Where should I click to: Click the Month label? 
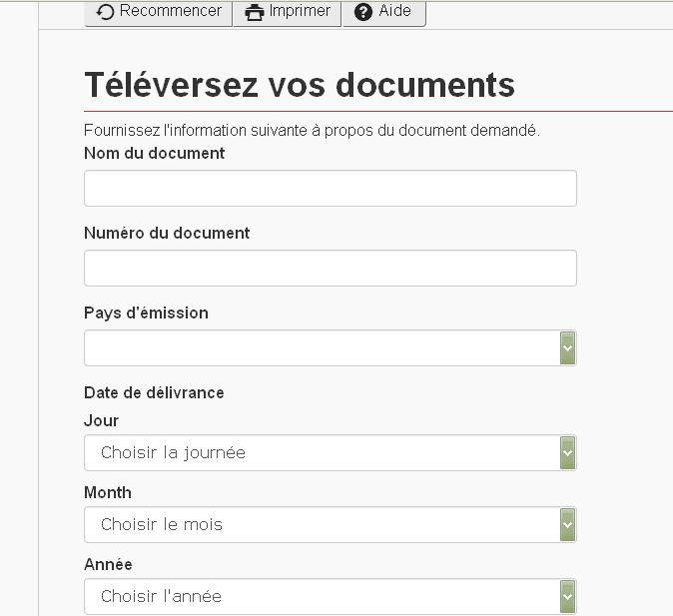108,492
